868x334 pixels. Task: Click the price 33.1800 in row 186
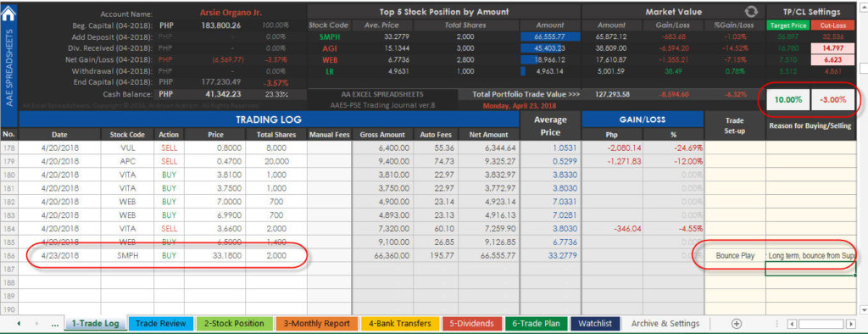[x=214, y=256]
